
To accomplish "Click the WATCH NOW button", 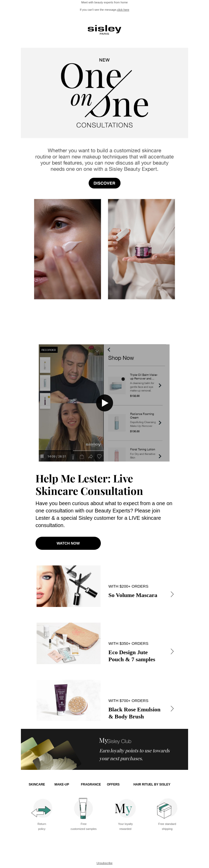I will [68, 543].
